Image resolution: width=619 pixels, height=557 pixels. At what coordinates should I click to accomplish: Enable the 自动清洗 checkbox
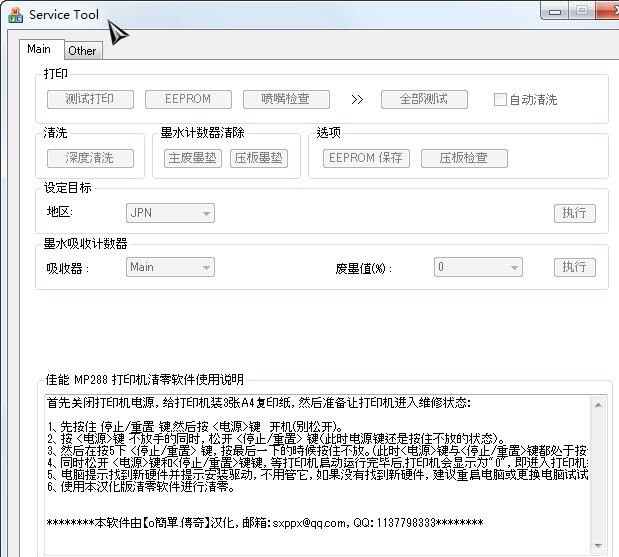[500, 99]
